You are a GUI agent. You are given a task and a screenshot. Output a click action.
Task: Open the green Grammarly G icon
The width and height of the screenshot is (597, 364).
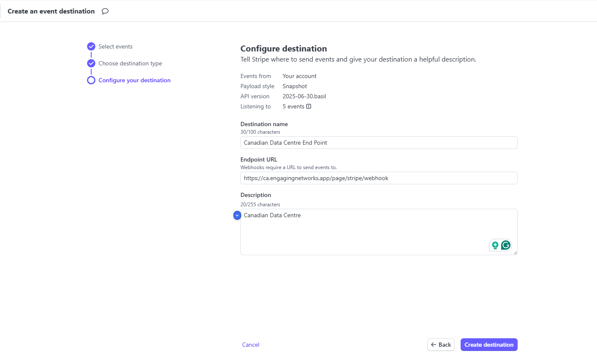pyautogui.click(x=506, y=245)
